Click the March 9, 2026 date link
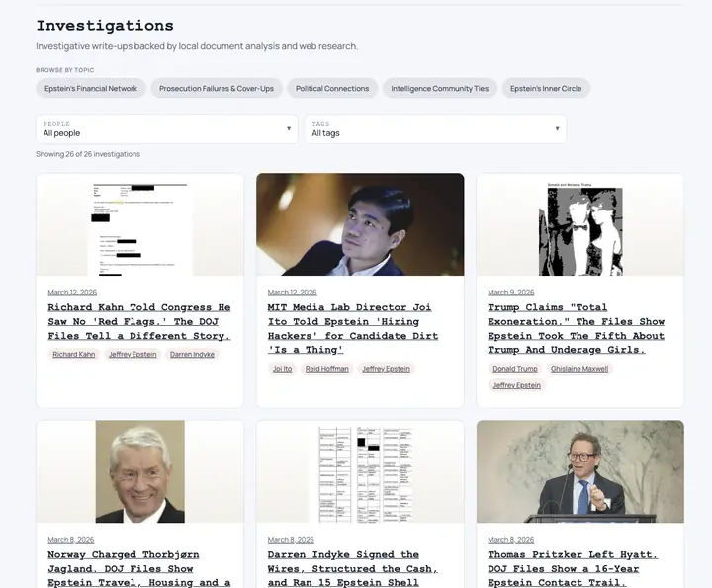 [511, 293]
